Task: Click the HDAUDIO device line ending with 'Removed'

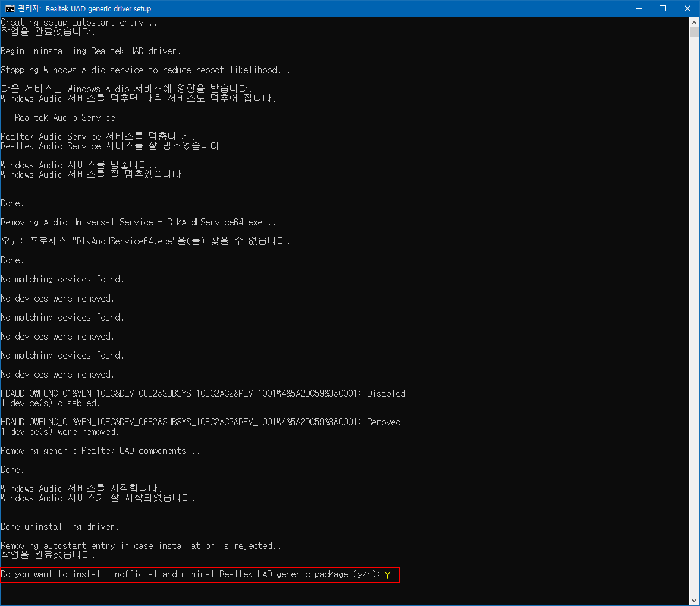Action: click(x=201, y=422)
